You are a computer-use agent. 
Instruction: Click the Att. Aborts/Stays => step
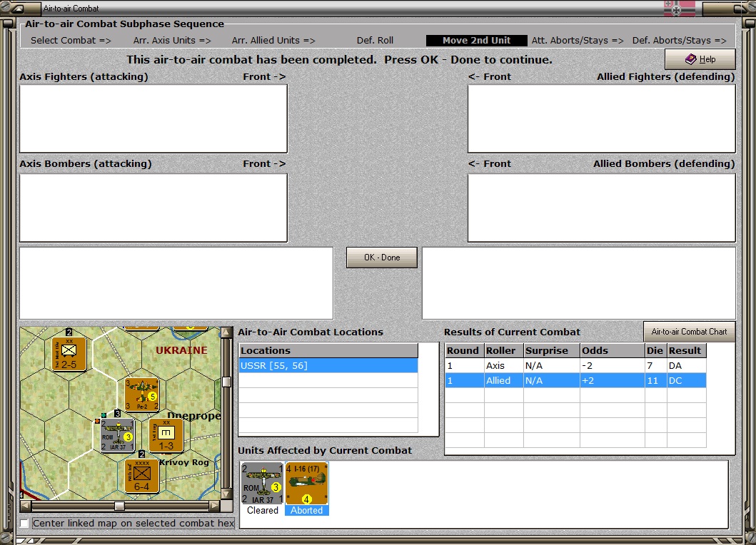click(x=578, y=41)
